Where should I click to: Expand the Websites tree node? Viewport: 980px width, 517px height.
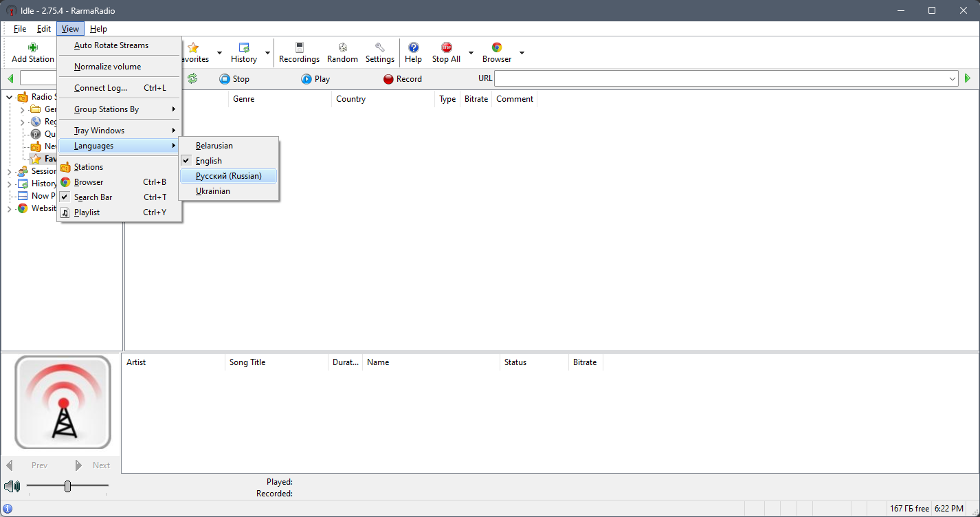click(x=9, y=208)
